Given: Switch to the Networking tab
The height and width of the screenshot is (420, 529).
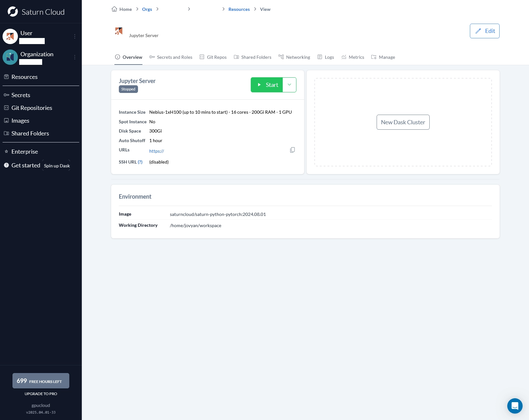Looking at the screenshot, I should pyautogui.click(x=294, y=57).
